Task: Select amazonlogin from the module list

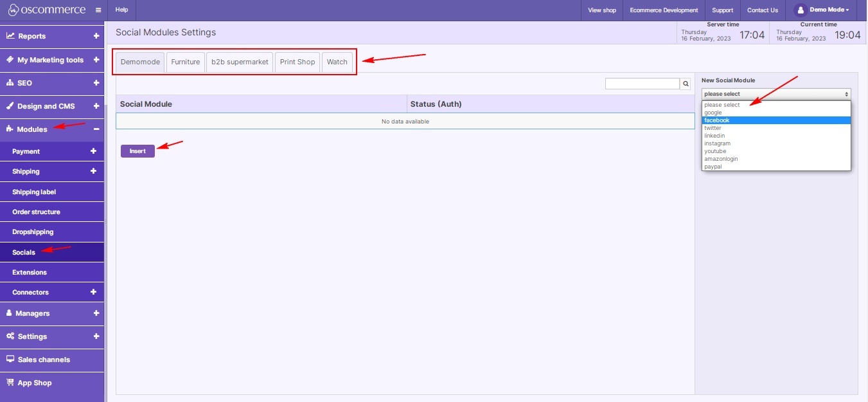Action: coord(776,159)
